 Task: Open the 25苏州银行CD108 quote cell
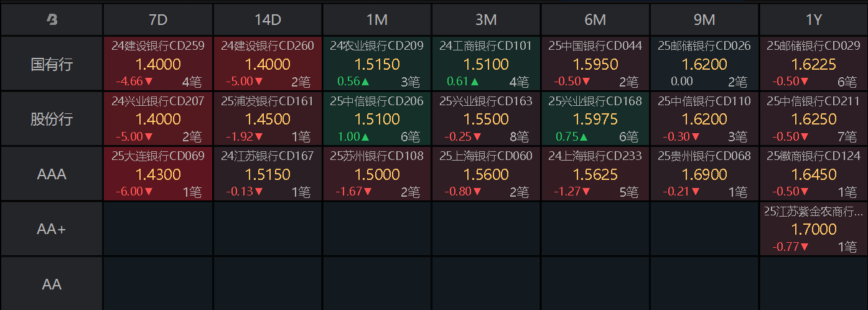pyautogui.click(x=376, y=174)
